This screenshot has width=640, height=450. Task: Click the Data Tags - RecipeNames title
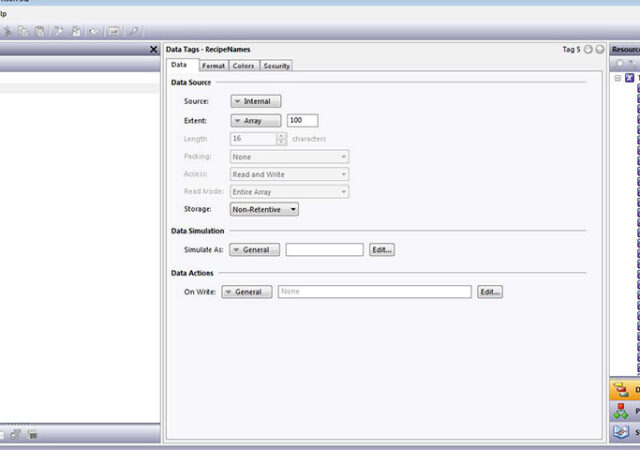pyautogui.click(x=208, y=49)
